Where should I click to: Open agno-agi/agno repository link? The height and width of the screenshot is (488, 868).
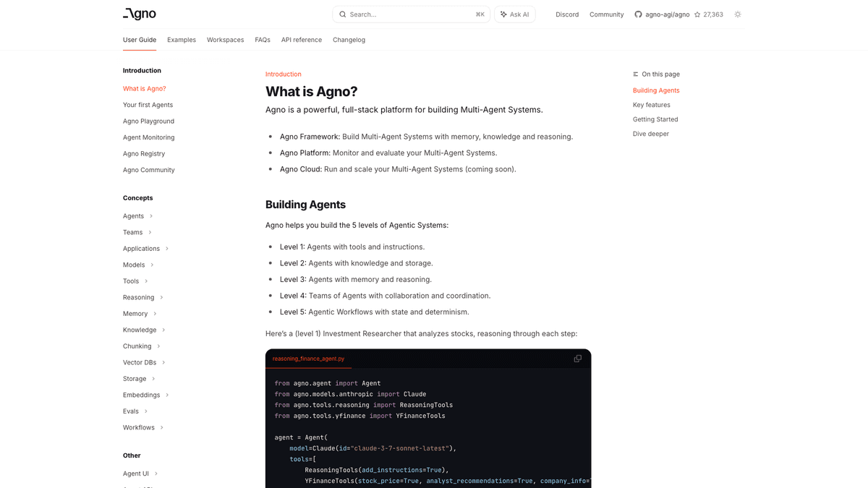coord(668,14)
